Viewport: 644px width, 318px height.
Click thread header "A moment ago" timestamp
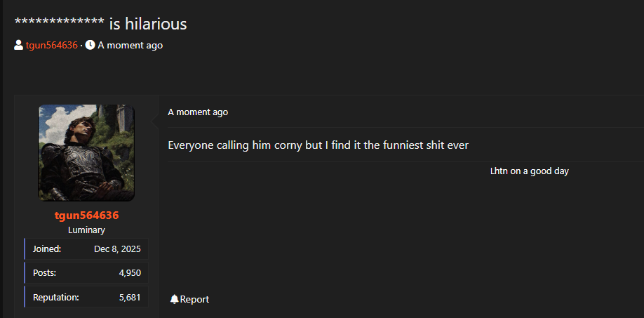130,46
